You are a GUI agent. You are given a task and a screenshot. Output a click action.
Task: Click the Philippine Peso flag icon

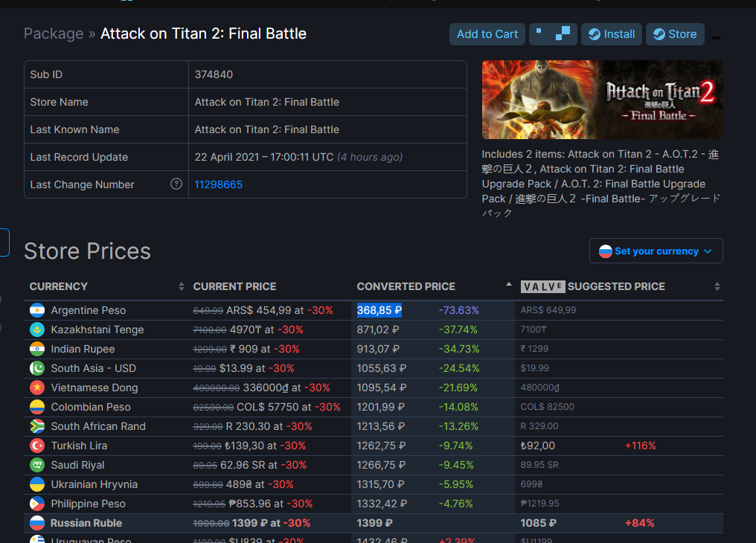click(37, 504)
